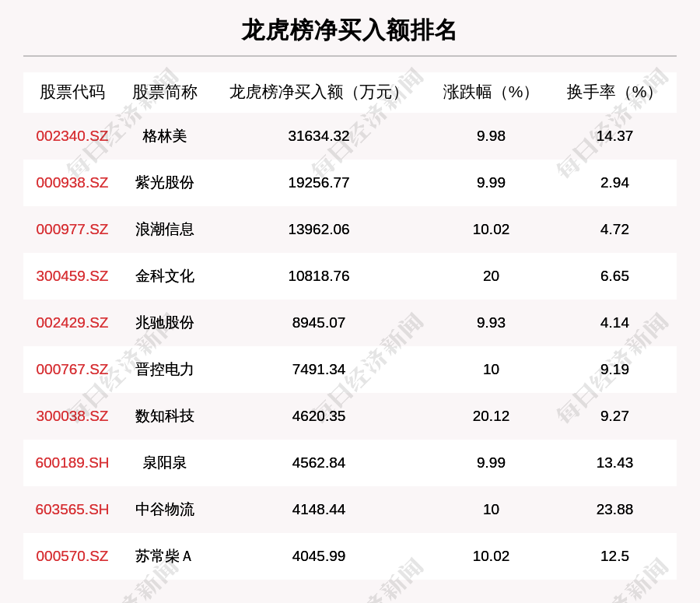Click turnover rate 12.5
Screen dimensions: 700x603
point(614,556)
